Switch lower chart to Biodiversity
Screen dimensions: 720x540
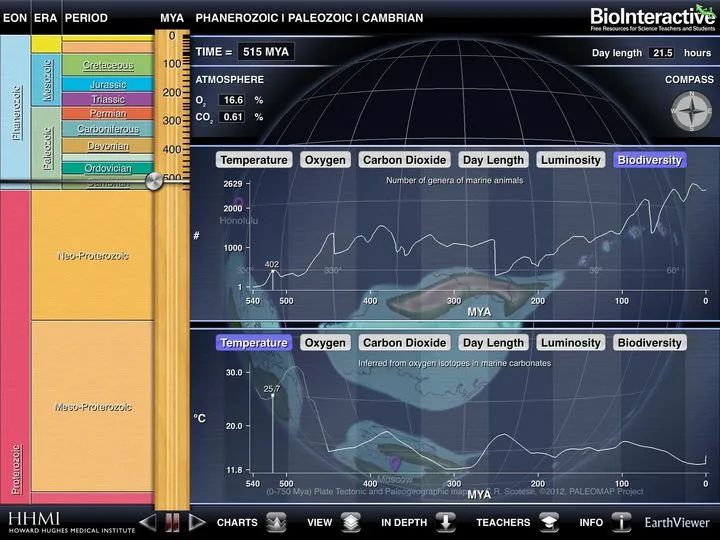(649, 343)
